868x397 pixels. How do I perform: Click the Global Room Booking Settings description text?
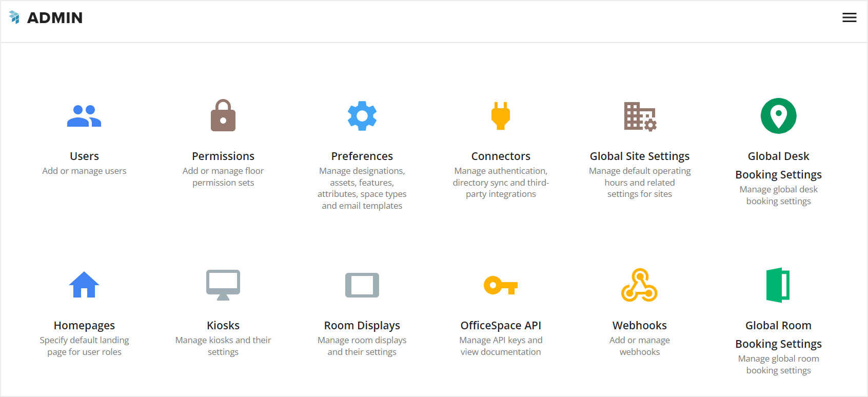pyautogui.click(x=778, y=364)
